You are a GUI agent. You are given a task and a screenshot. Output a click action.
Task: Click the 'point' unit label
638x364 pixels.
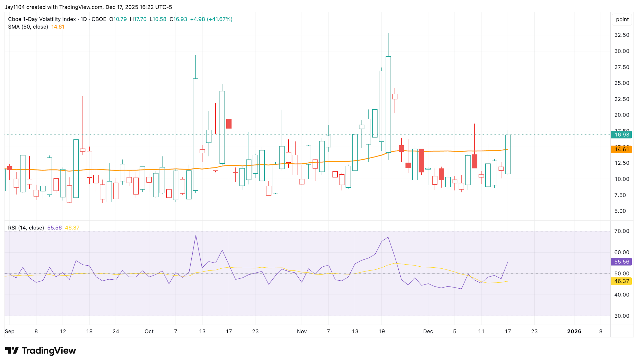622,19
